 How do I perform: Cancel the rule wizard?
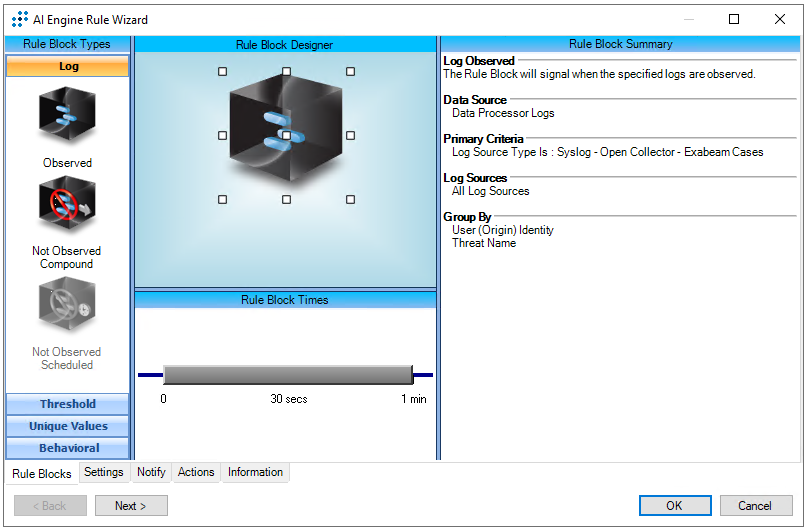(x=756, y=506)
